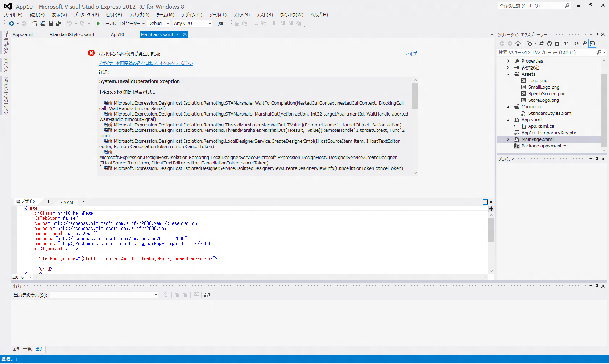Collapse the pane with double-chevron icon
The height and width of the screenshot is (364, 609).
(x=491, y=202)
